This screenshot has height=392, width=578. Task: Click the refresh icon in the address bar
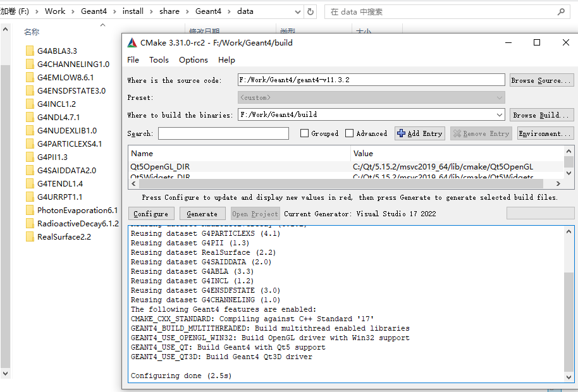pyautogui.click(x=311, y=11)
